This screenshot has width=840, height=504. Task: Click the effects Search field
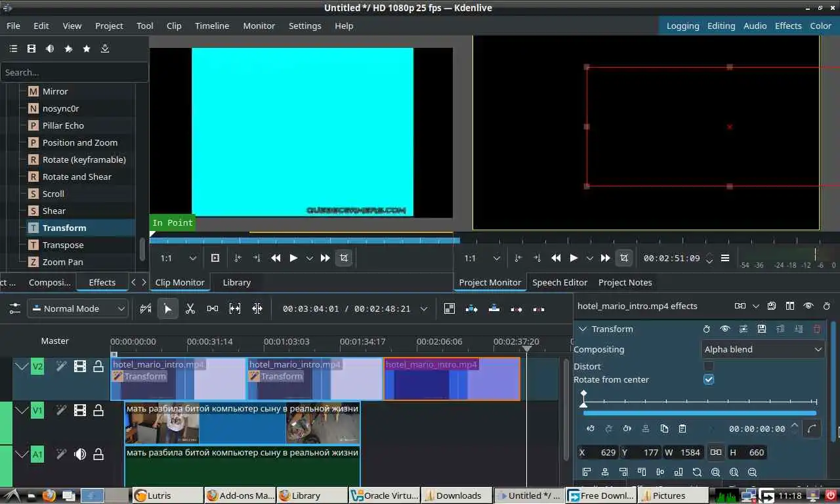[73, 72]
